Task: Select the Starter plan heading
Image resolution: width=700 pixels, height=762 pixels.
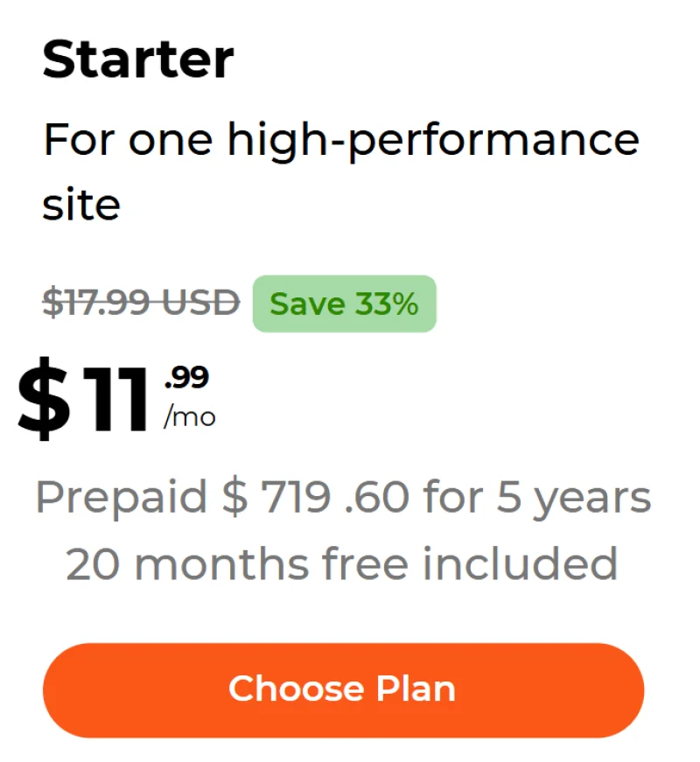Action: [138, 59]
